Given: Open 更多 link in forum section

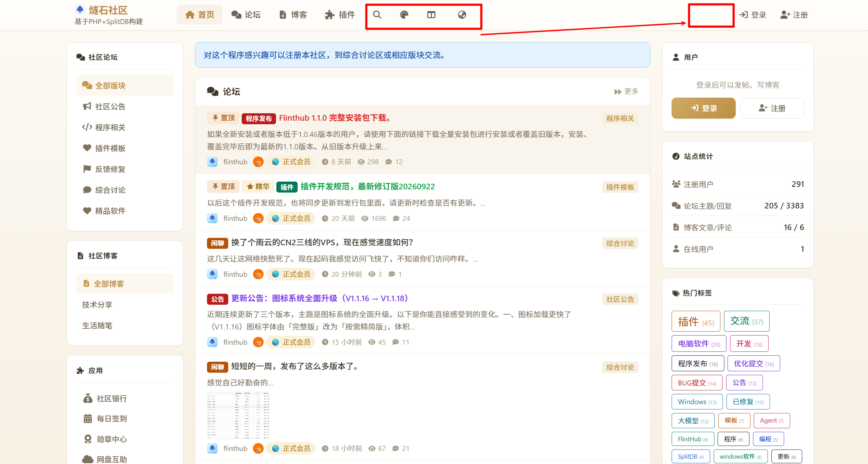Looking at the screenshot, I should [x=626, y=91].
